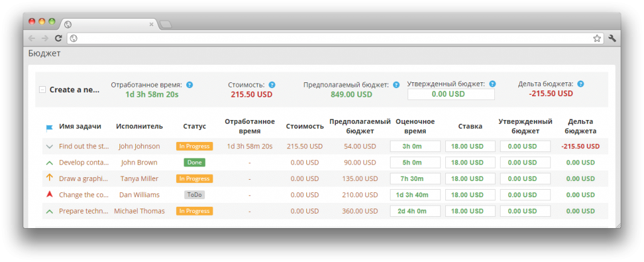Click the 849.00 USD summary value
644x262 pixels.
(351, 95)
